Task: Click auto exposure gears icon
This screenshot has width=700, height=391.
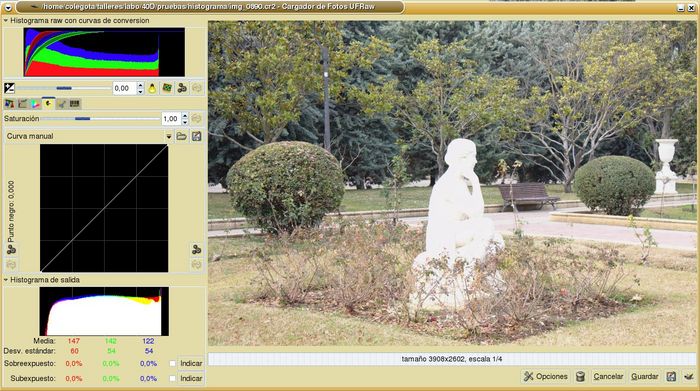Action: [182, 88]
